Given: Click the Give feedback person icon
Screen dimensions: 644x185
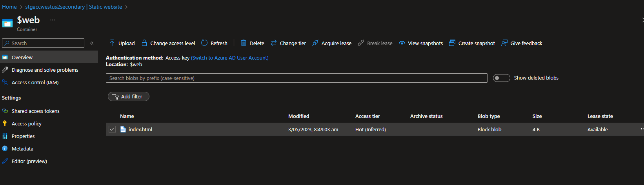Looking at the screenshot, I should click(x=504, y=43).
